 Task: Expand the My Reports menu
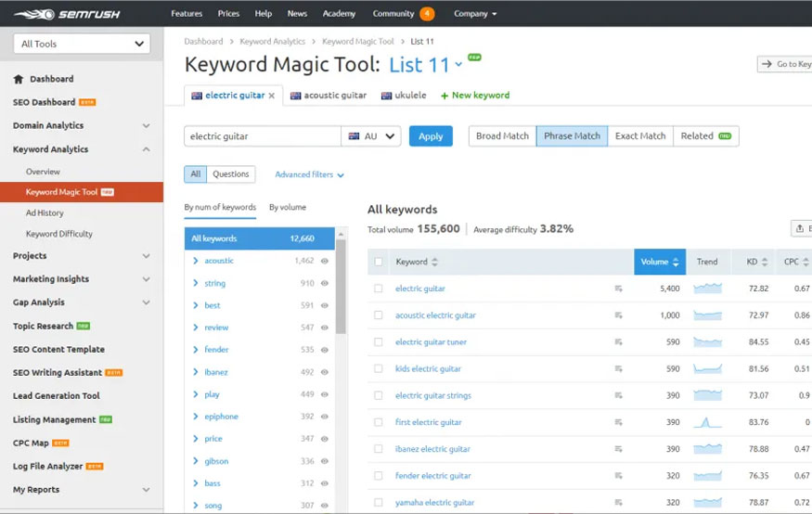pyautogui.click(x=146, y=490)
